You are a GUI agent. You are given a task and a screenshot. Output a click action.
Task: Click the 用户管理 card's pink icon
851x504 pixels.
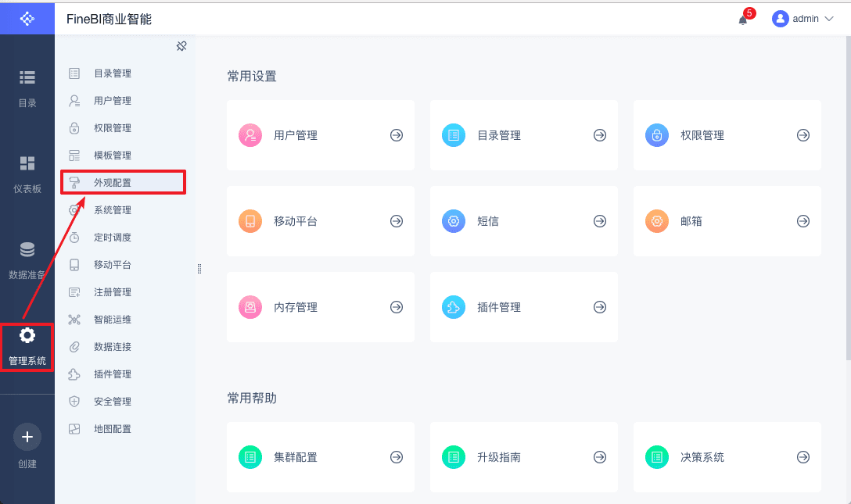click(250, 135)
